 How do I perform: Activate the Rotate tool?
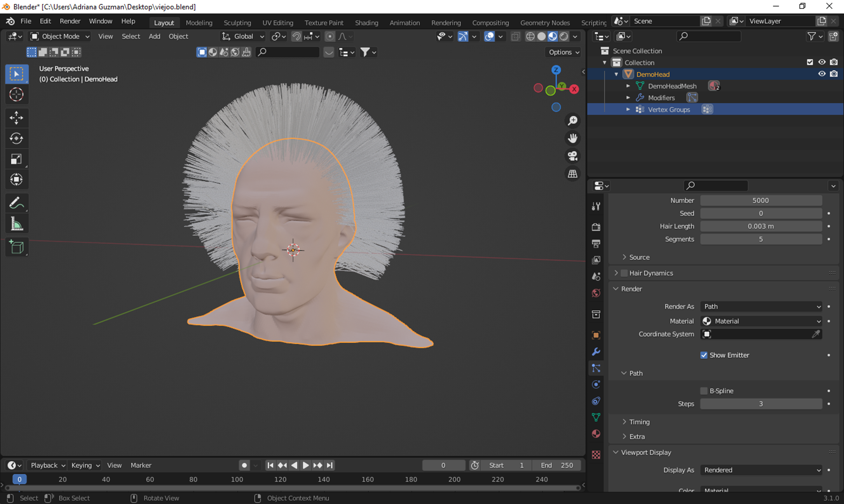coord(16,138)
